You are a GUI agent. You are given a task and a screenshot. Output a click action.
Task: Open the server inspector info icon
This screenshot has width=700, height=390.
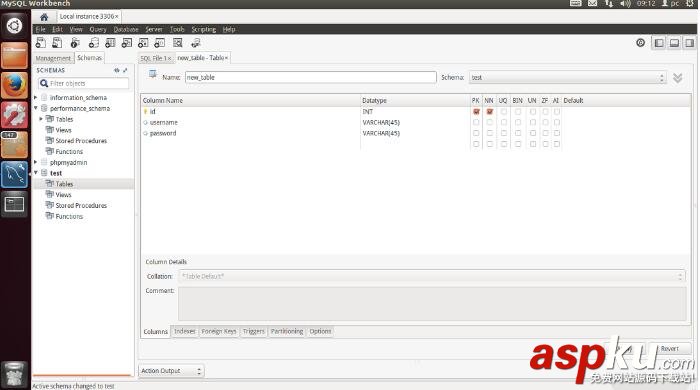point(75,43)
